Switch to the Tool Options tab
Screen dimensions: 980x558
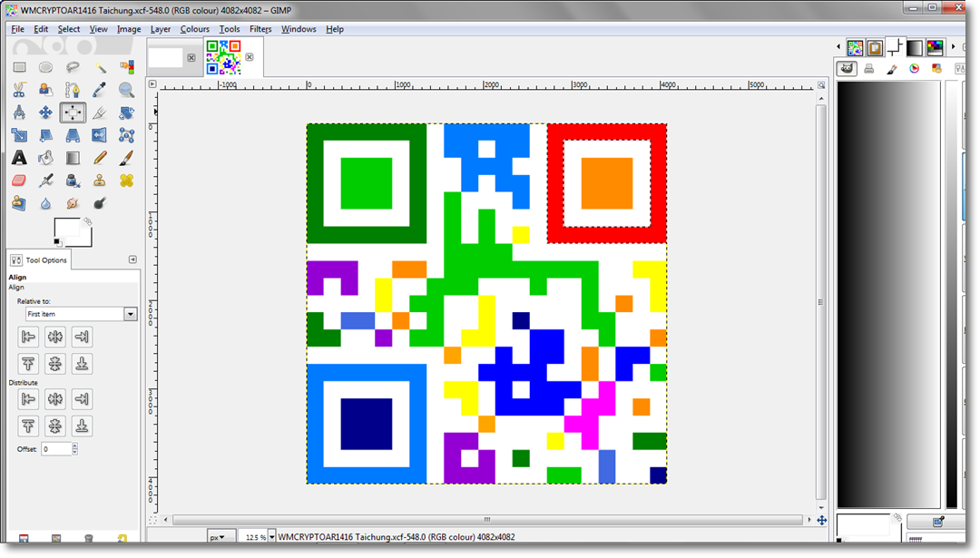[x=39, y=259]
